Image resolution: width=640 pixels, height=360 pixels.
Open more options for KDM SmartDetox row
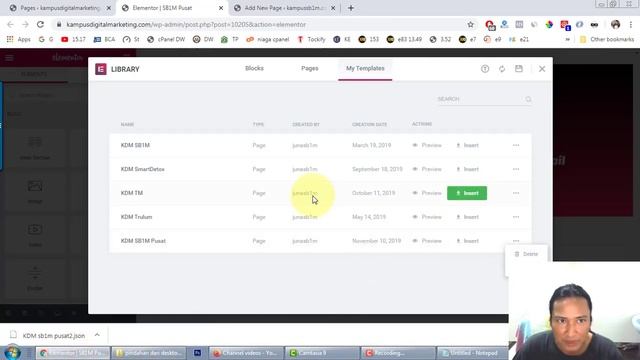[516, 169]
